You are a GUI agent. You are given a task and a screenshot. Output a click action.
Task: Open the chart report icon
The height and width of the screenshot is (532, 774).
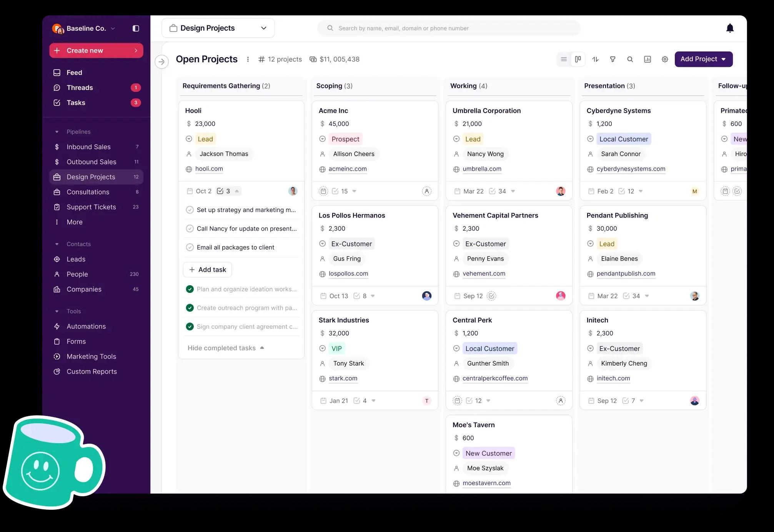tap(647, 59)
